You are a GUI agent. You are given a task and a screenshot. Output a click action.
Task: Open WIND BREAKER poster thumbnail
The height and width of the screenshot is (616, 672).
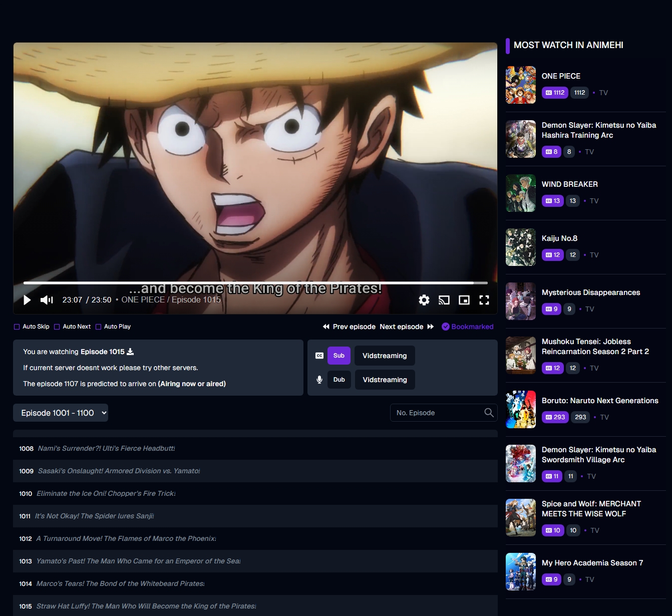[521, 193]
